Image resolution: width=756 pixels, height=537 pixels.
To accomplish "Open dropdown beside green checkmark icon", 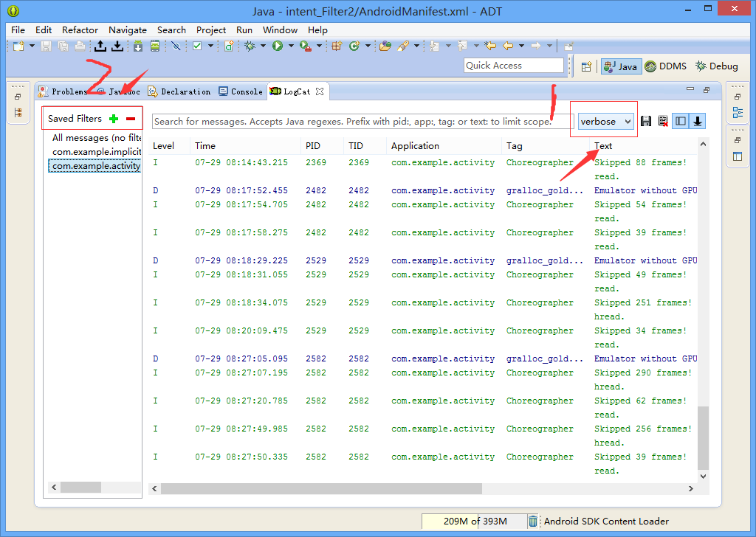I will 210,46.
